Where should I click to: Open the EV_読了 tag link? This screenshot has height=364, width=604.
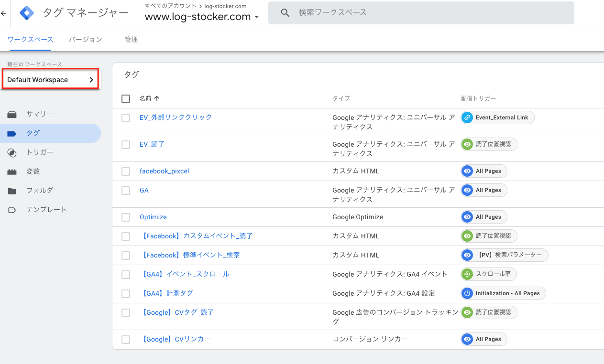coord(152,144)
